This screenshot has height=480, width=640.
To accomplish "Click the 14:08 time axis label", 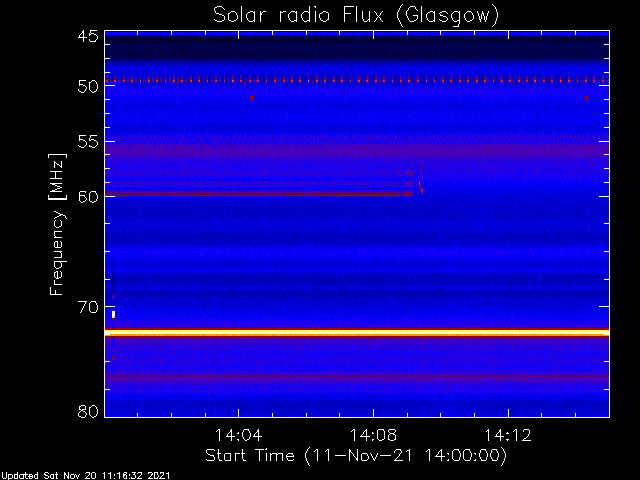I will coord(373,435).
